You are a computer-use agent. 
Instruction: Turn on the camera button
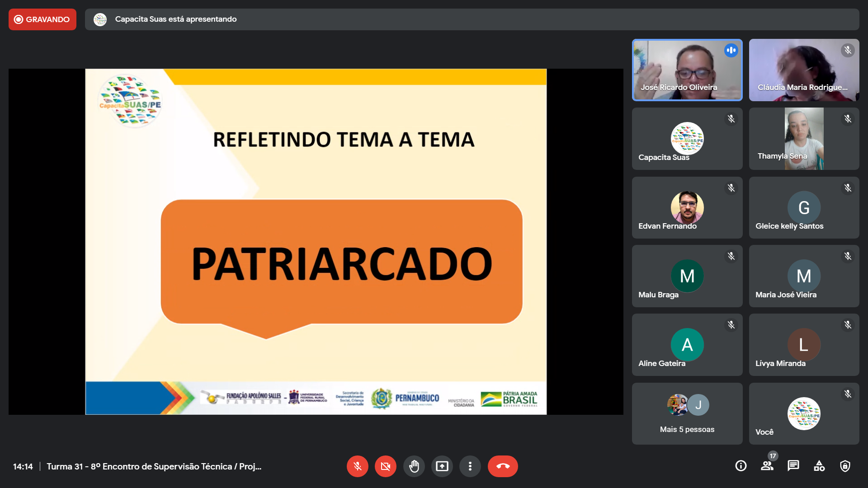(x=385, y=466)
